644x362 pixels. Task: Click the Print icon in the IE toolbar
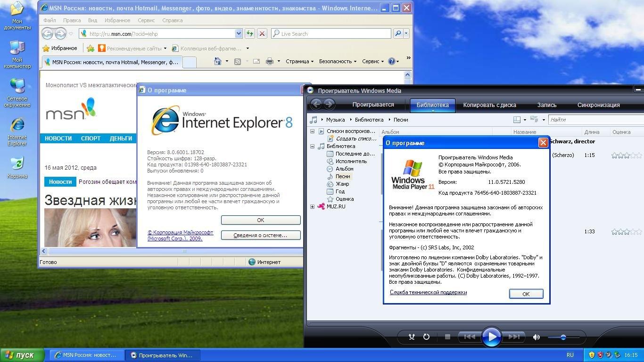coord(269,61)
